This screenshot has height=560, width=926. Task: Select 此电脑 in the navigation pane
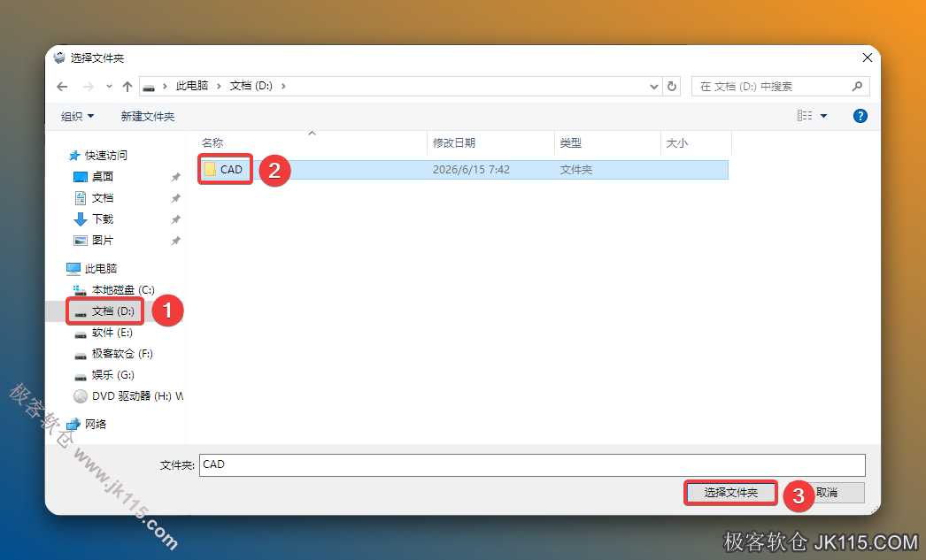click(100, 268)
